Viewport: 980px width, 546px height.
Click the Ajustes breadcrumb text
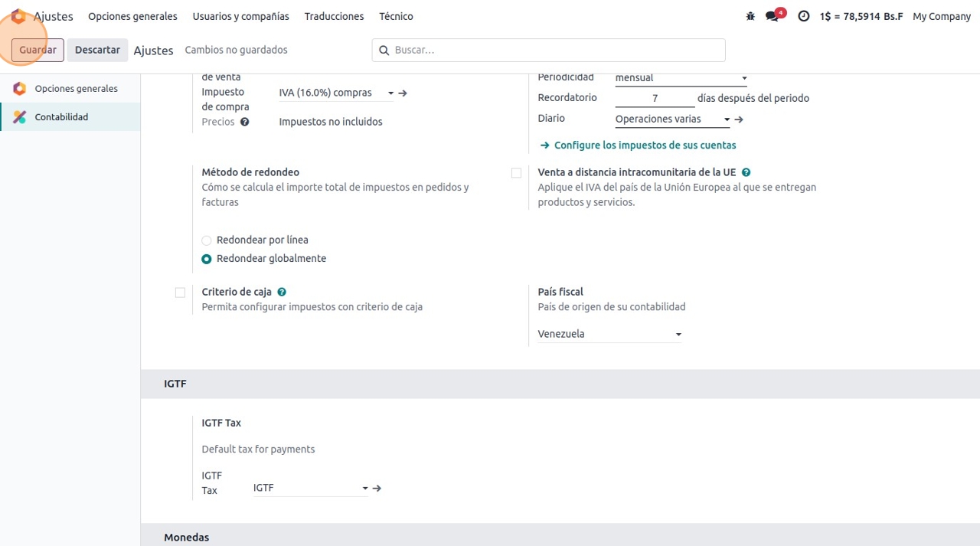(153, 50)
